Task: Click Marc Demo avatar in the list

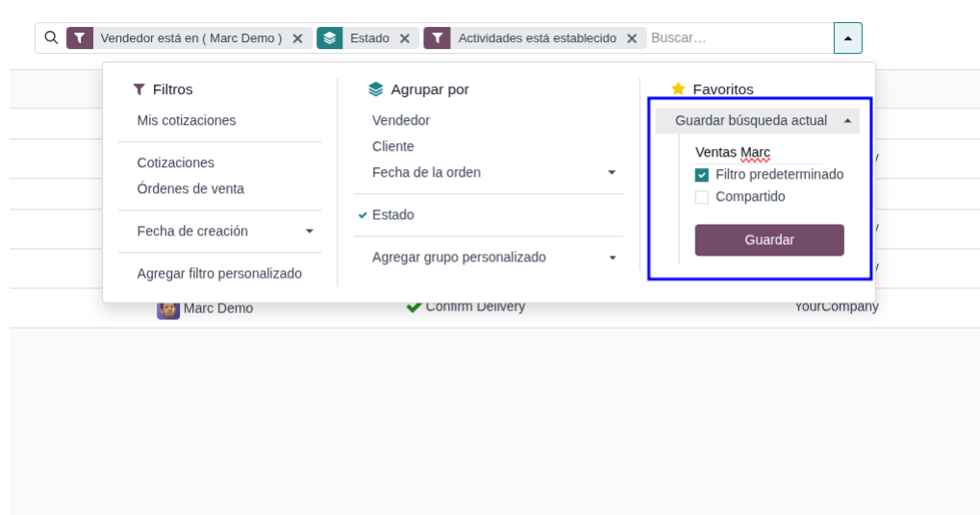Action: tap(168, 309)
